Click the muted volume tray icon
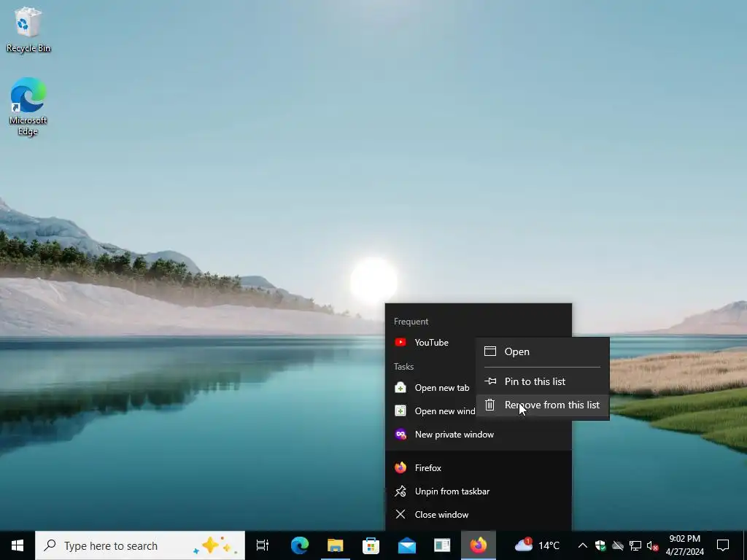This screenshot has width=747, height=560. 653,545
